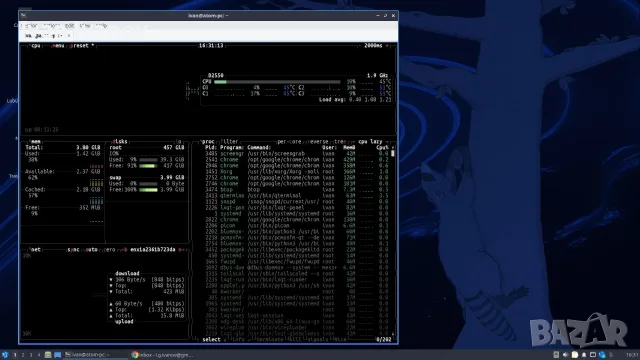
Task: Click the qterminal title bar icon
Action: pos(24,16)
